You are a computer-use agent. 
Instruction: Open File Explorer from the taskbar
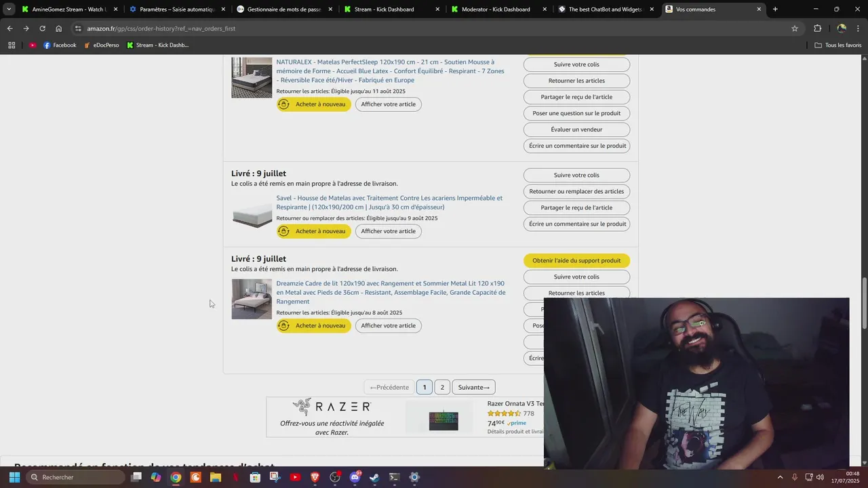[x=216, y=477]
